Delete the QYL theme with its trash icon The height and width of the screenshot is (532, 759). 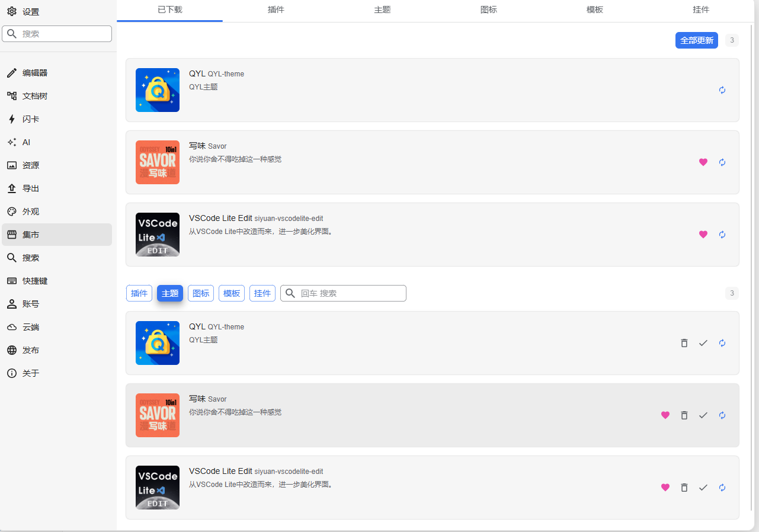[684, 343]
